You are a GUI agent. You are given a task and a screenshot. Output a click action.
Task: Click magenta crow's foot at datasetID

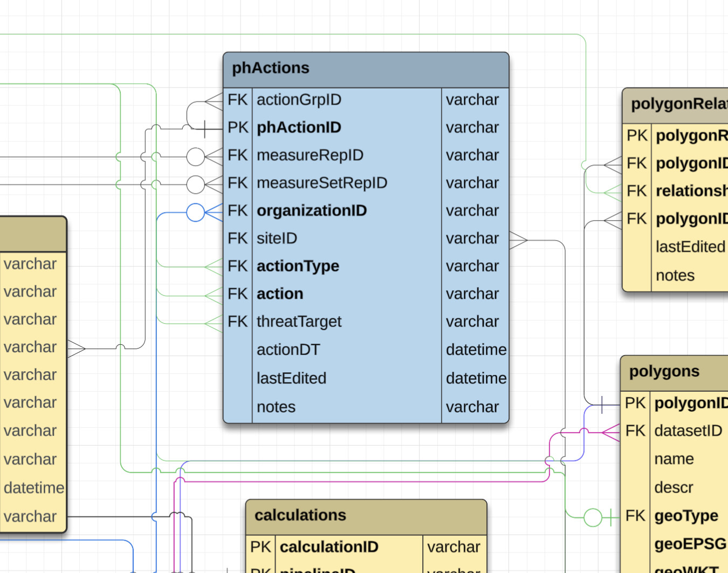[610, 432]
